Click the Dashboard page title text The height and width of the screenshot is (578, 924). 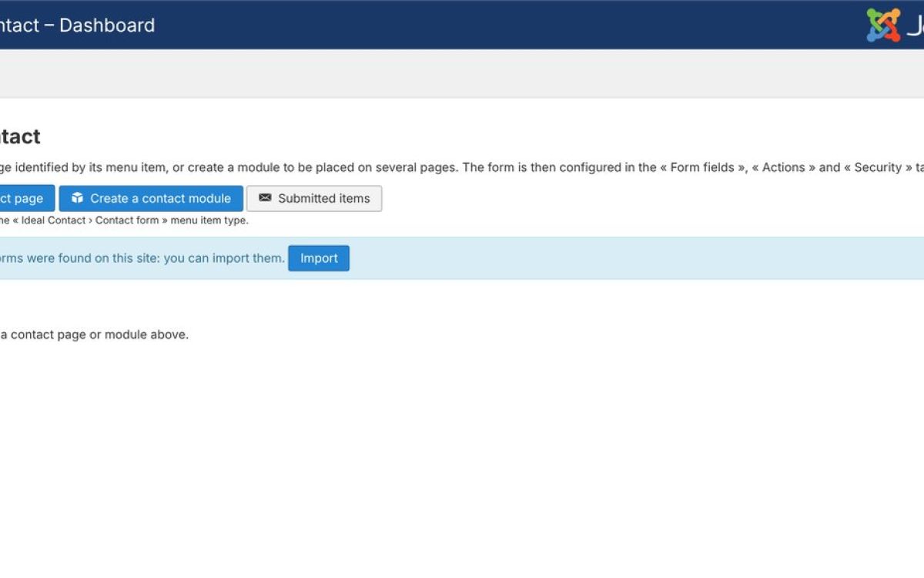click(77, 25)
